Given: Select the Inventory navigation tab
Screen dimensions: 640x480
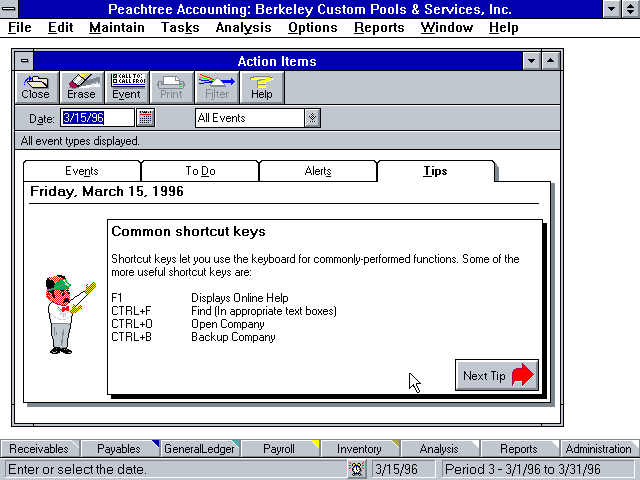Looking at the screenshot, I should click(359, 449).
